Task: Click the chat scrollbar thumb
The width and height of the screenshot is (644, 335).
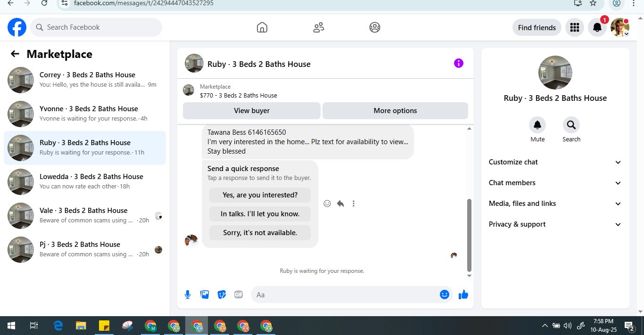Action: point(469,235)
